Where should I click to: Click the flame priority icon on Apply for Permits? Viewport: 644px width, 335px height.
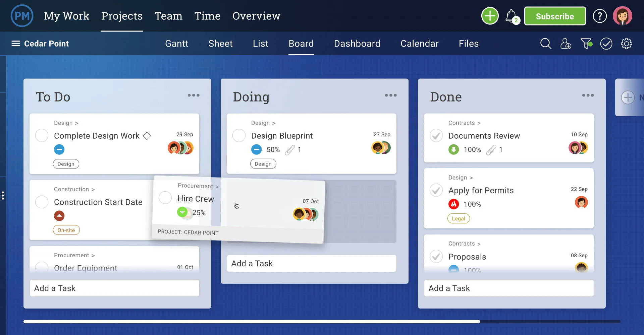454,204
